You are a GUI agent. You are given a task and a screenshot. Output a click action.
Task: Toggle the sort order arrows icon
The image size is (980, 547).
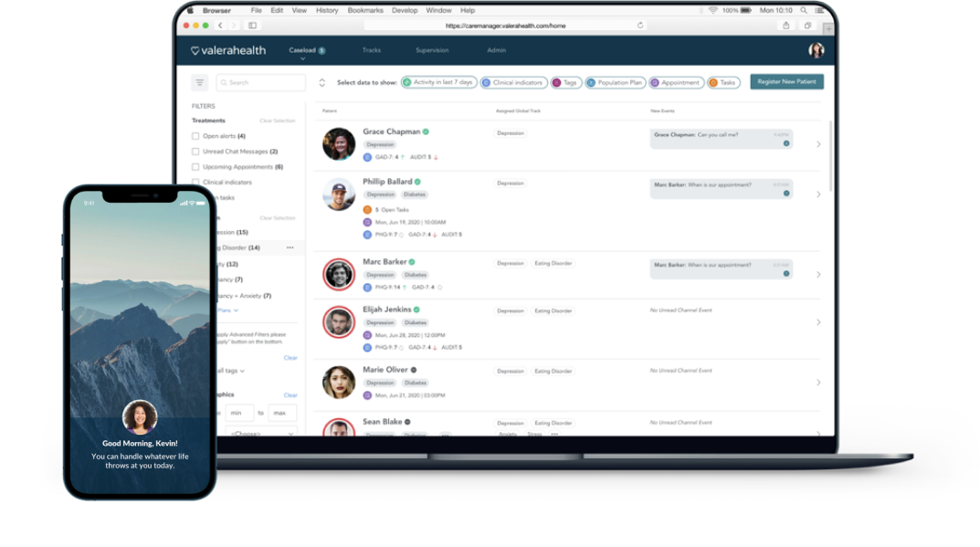pos(321,82)
